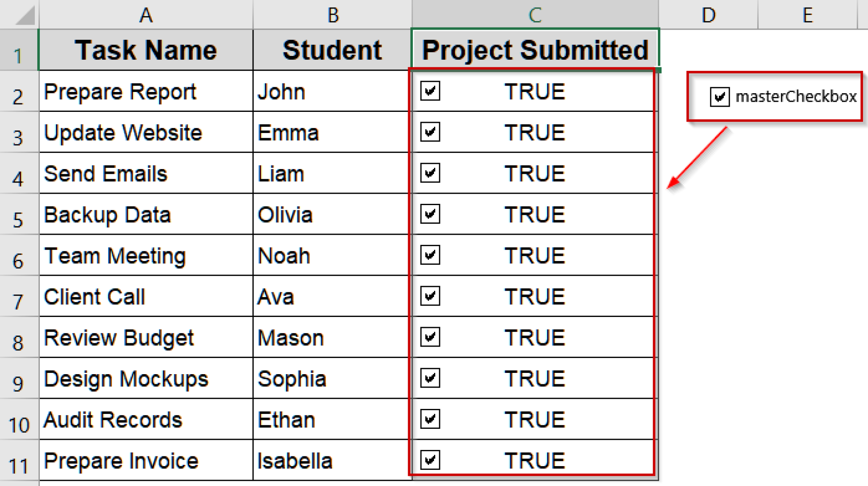
Task: Uncheck Ethan's Audit Records checkbox
Action: point(431,419)
